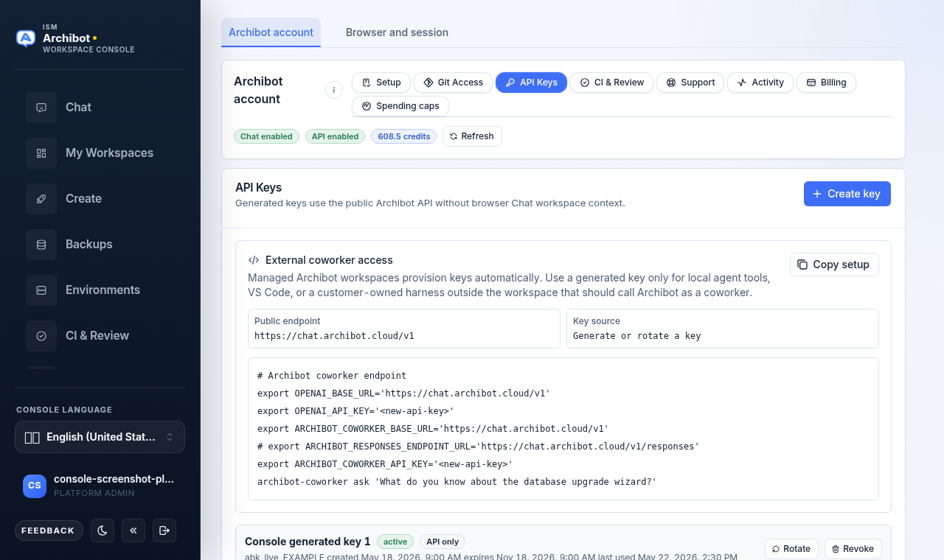944x560 pixels.
Task: Switch to the Archibot account tab
Action: tap(271, 32)
